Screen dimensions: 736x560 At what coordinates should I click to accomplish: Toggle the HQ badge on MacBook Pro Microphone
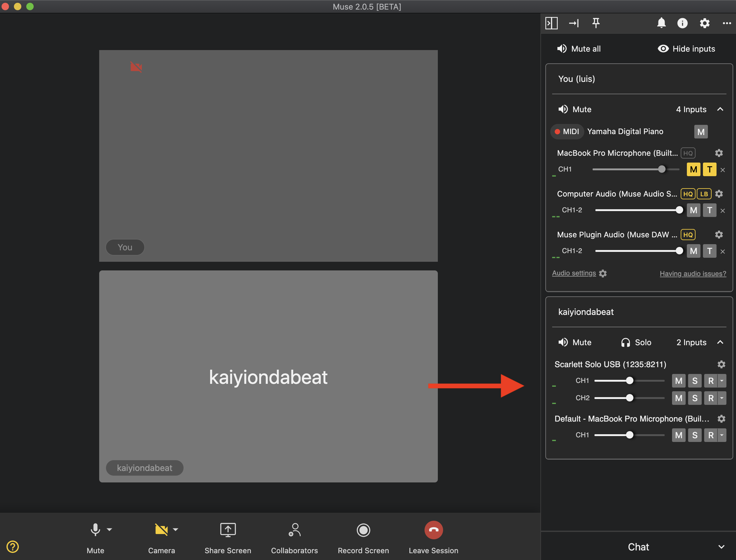[x=688, y=153]
